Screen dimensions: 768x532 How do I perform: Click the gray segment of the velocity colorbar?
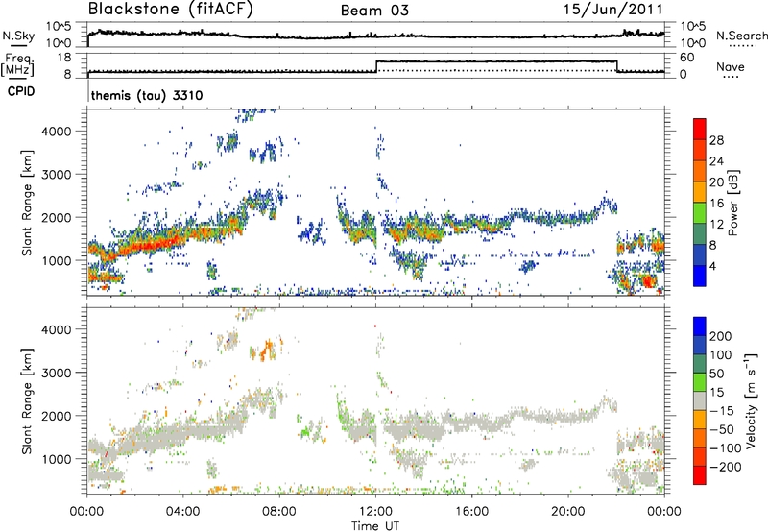click(700, 400)
